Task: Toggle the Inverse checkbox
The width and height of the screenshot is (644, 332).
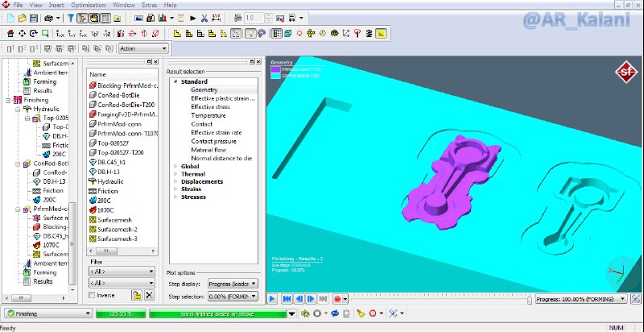Action: (92, 295)
